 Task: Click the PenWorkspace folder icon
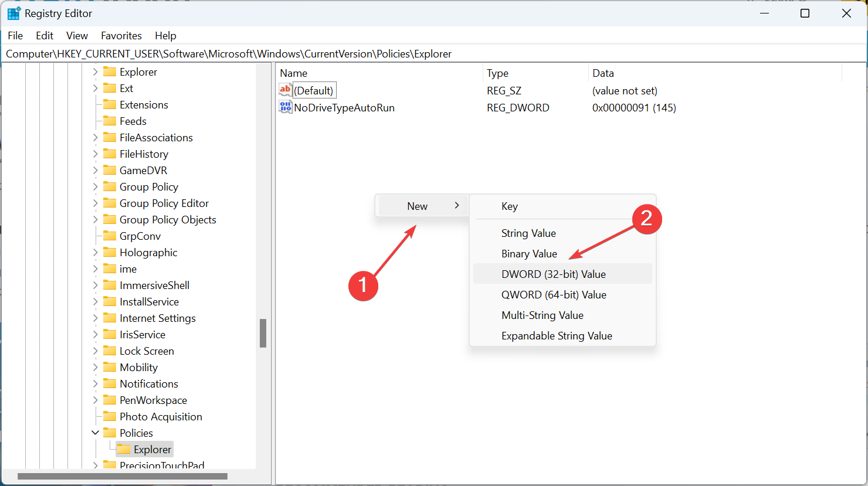click(x=109, y=400)
